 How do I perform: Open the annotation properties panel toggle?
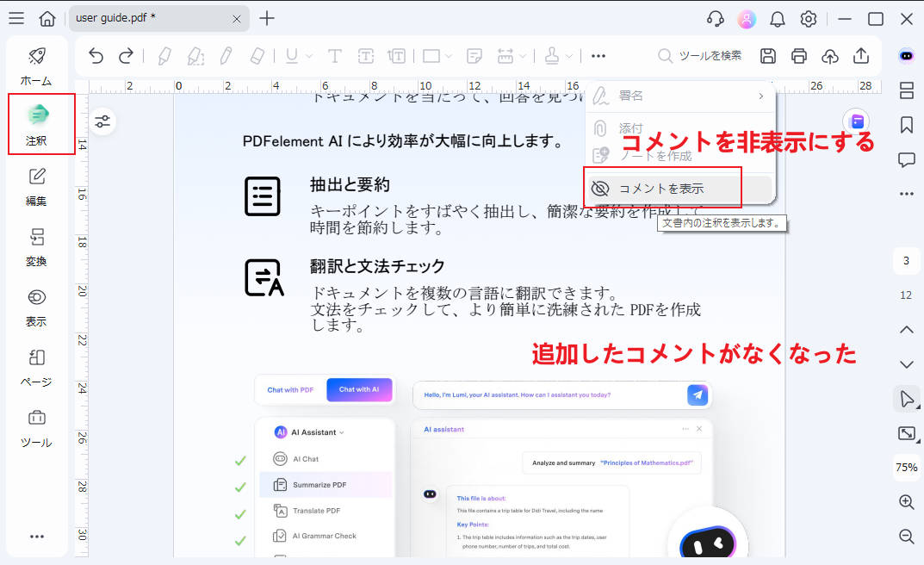102,121
